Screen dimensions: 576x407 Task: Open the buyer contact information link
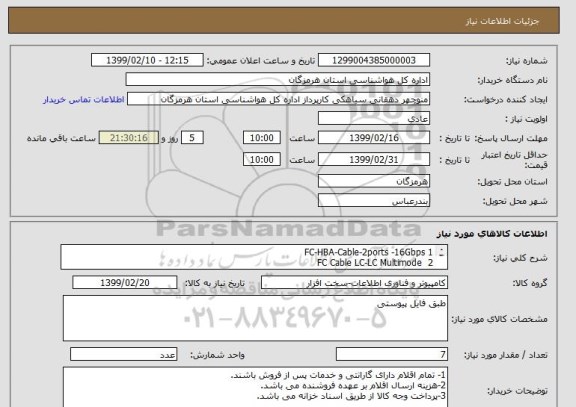point(84,100)
